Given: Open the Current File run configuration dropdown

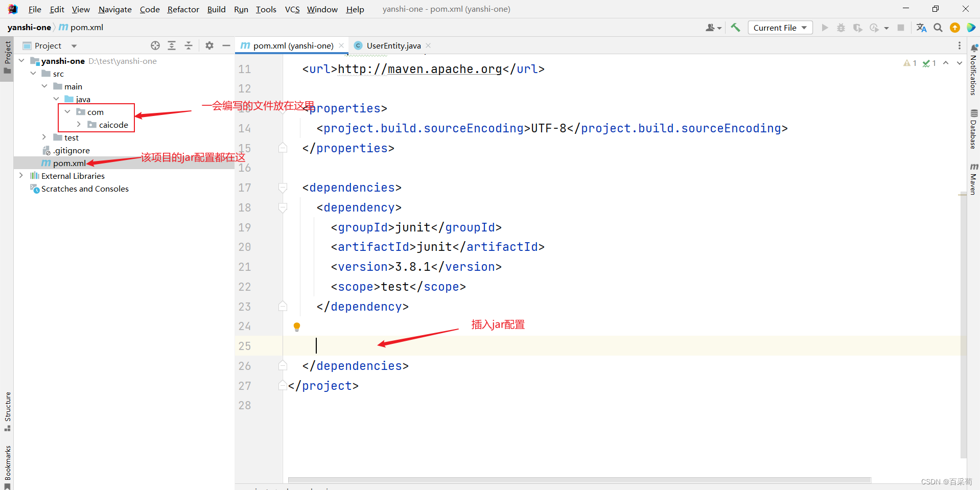Looking at the screenshot, I should tap(780, 28).
